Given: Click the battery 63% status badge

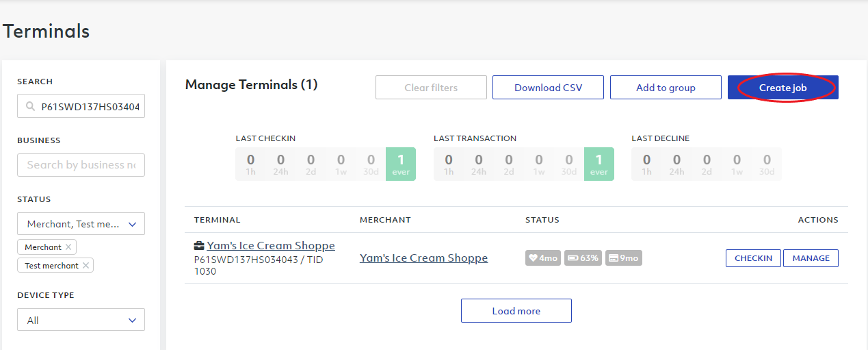Looking at the screenshot, I should [583, 258].
